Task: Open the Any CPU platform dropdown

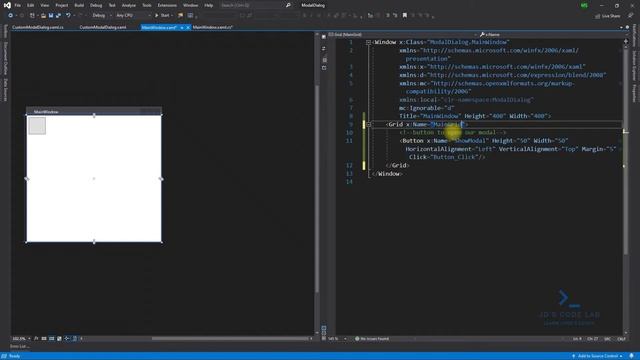Action: point(132,16)
